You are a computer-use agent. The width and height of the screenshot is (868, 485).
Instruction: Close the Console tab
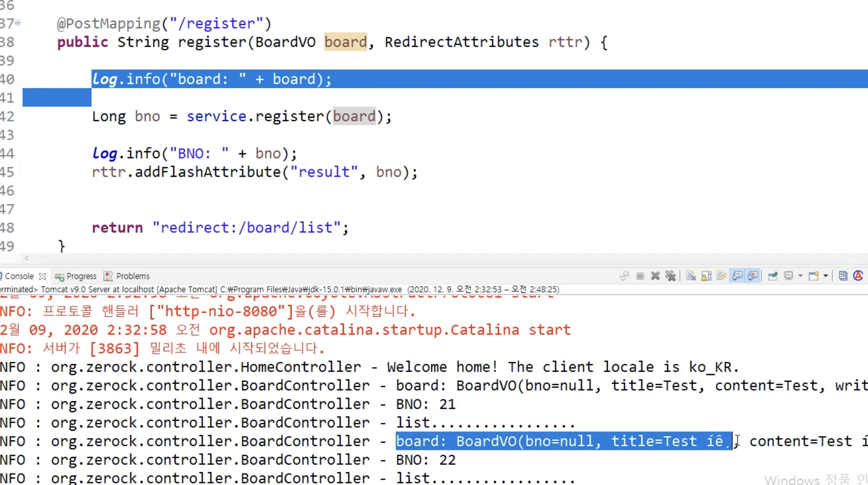pyautogui.click(x=42, y=276)
